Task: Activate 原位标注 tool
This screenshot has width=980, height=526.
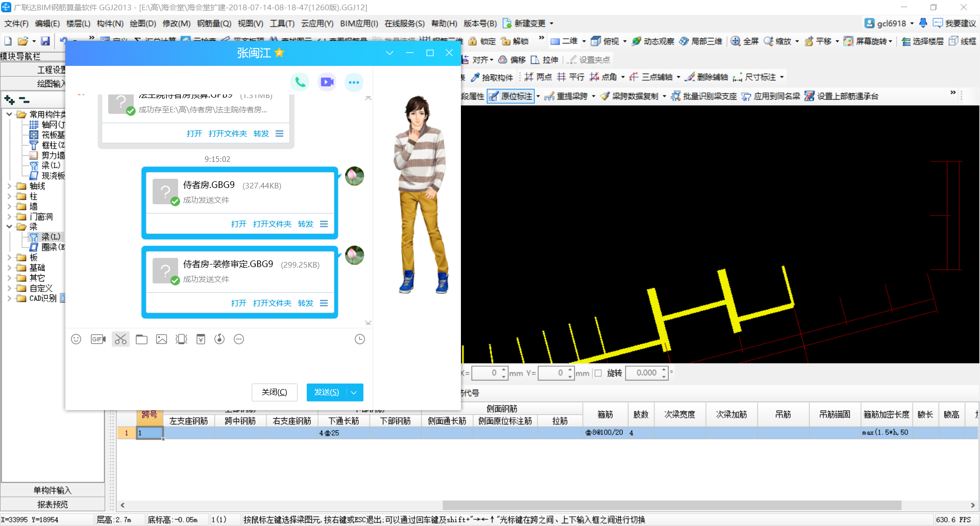Action: (511, 96)
